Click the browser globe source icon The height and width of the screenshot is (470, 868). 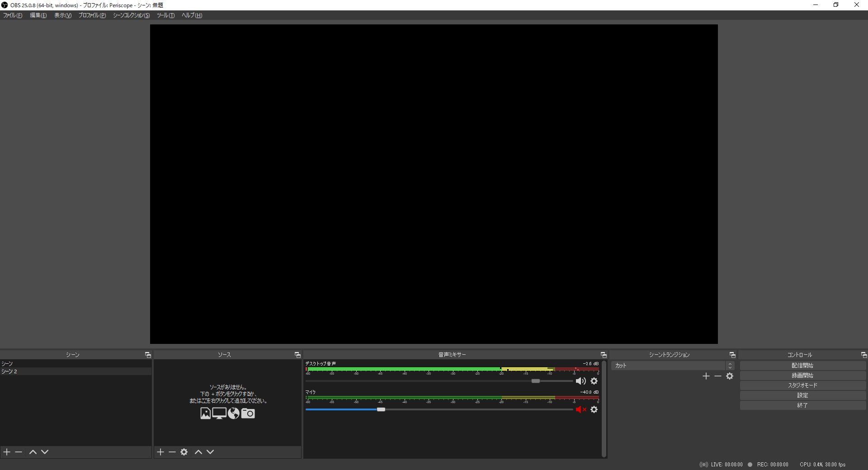click(234, 413)
